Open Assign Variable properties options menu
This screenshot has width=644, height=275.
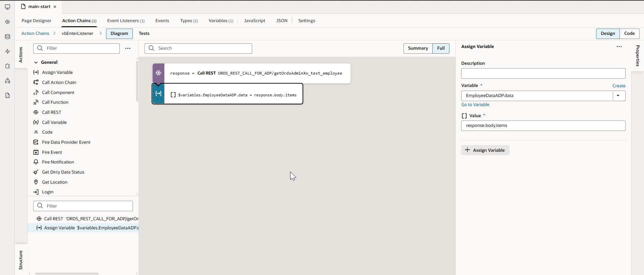(x=619, y=47)
